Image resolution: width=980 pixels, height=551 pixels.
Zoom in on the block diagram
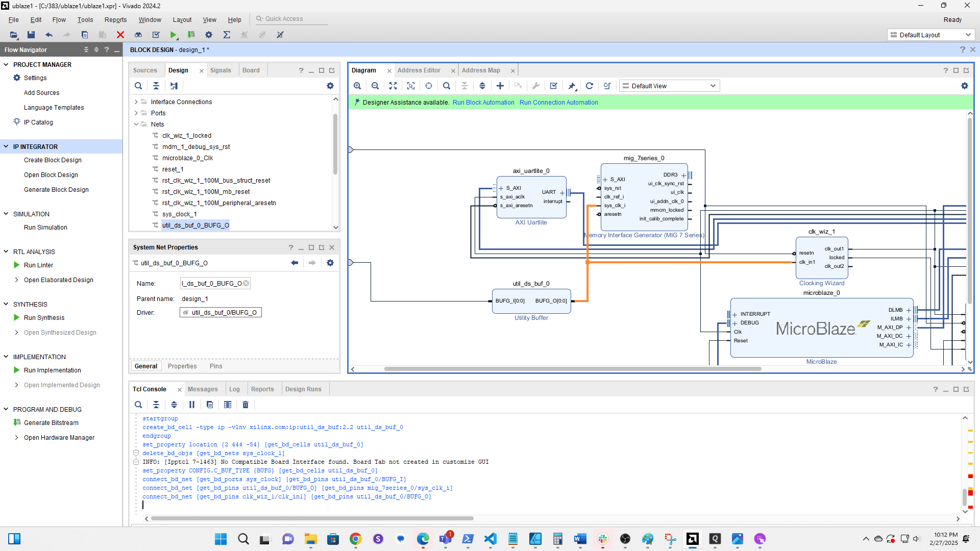coord(357,86)
